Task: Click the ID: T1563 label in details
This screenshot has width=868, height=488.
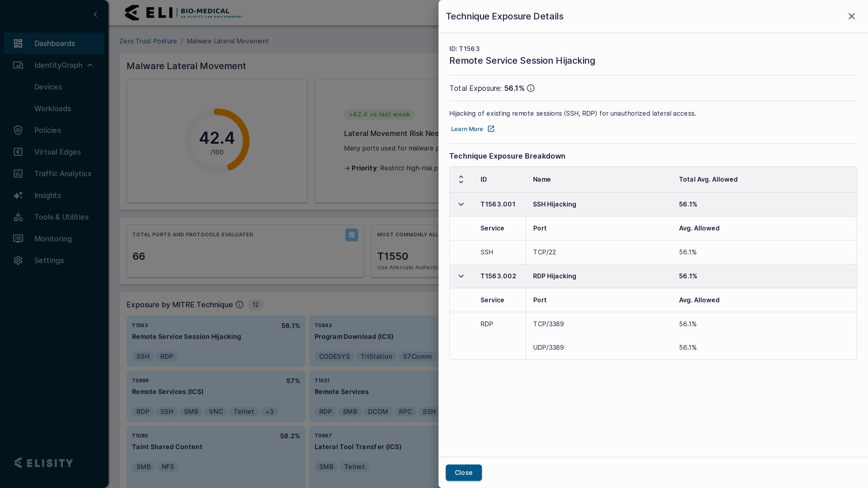Action: pos(464,49)
